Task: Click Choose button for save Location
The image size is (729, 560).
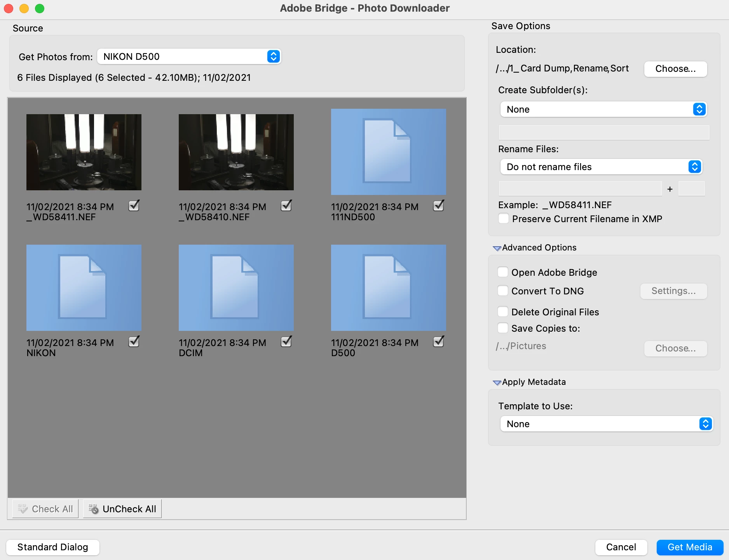Action: 675,69
